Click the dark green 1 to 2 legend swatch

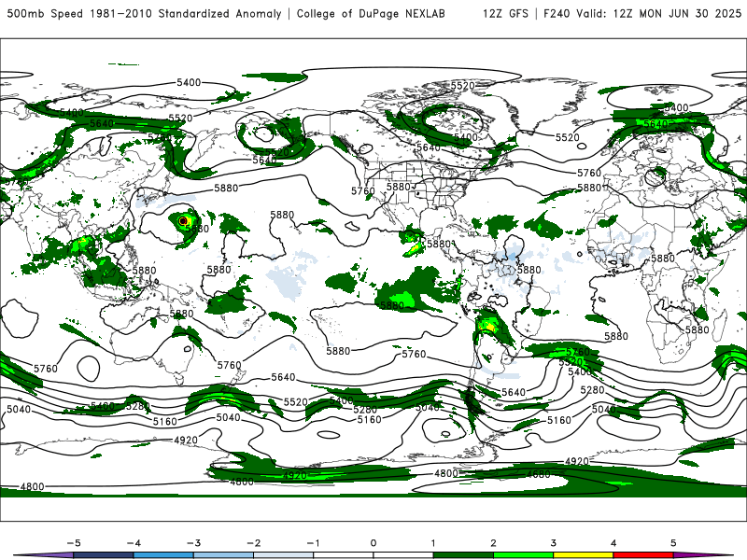pyautogui.click(x=463, y=555)
